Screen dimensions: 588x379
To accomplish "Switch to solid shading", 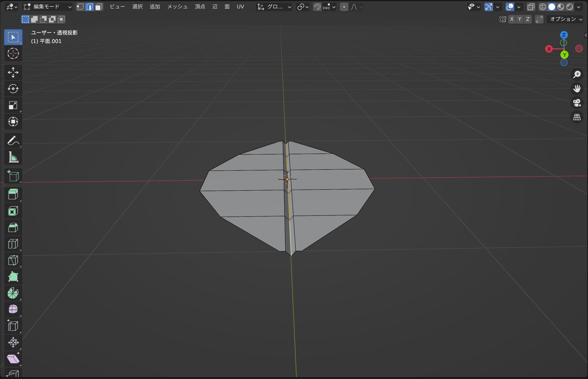I will pos(552,7).
